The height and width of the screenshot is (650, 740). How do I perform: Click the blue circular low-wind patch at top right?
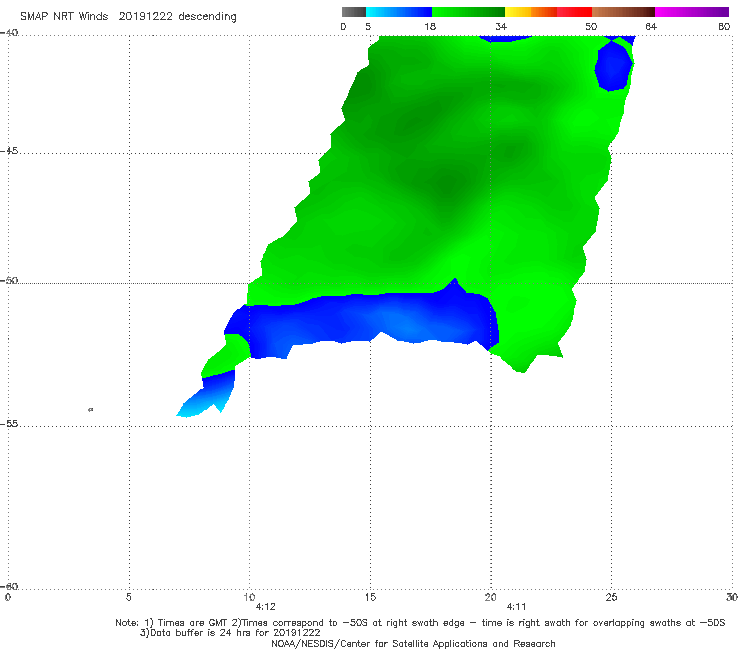click(x=613, y=65)
